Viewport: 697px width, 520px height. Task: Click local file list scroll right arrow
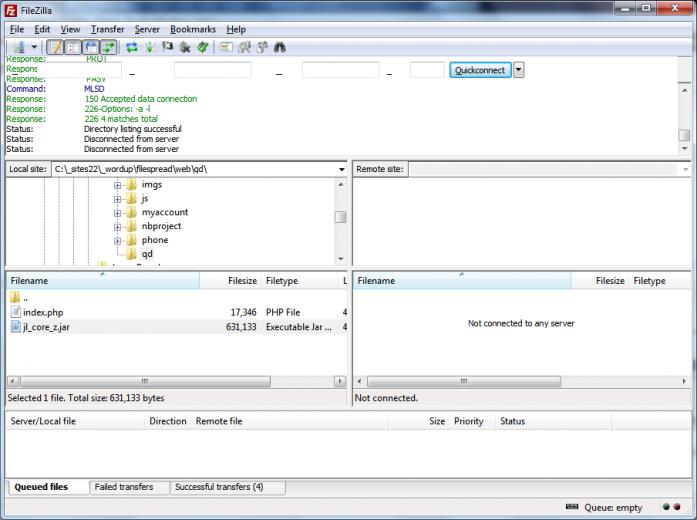[340, 381]
